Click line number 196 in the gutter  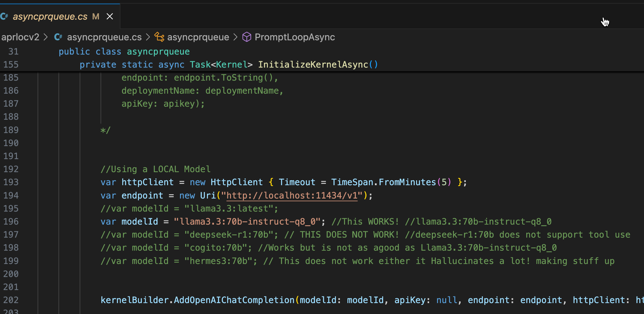(11, 222)
